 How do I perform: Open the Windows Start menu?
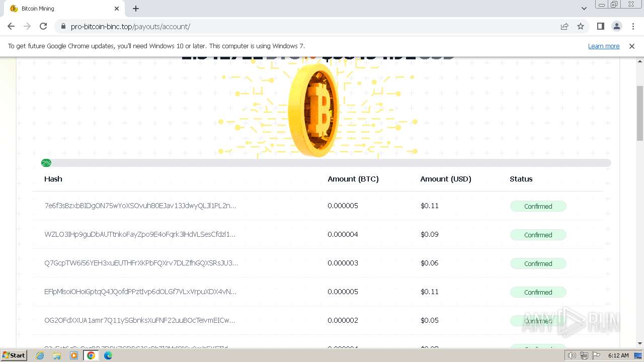click(x=14, y=355)
